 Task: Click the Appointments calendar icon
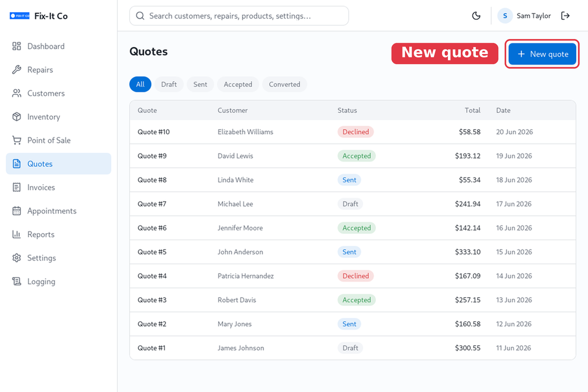pos(17,211)
